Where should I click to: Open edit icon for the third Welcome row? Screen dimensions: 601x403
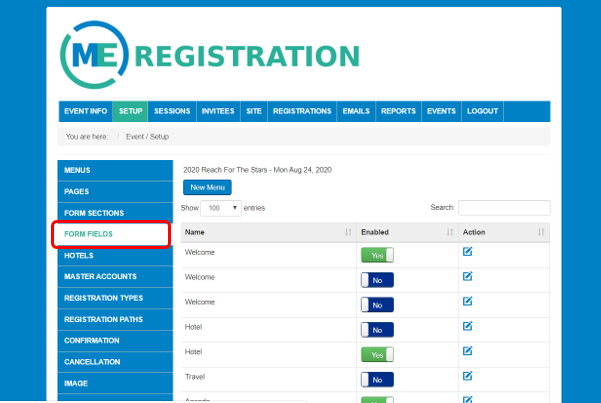coord(468,302)
